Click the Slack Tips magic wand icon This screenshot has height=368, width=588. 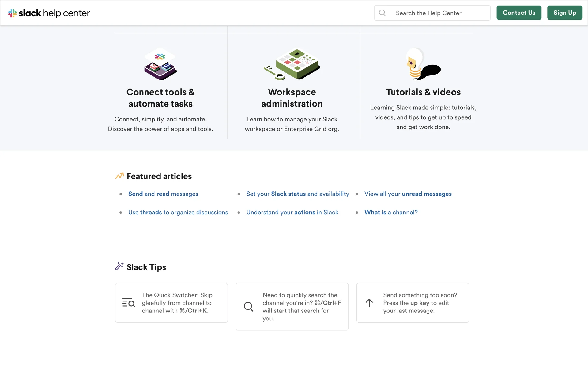(119, 266)
